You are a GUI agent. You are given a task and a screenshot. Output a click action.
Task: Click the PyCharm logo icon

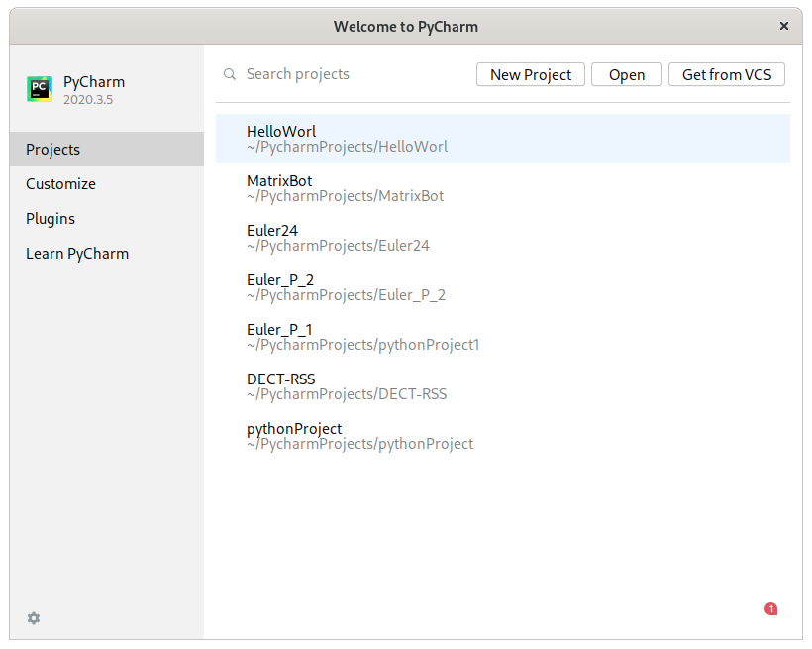pyautogui.click(x=39, y=88)
